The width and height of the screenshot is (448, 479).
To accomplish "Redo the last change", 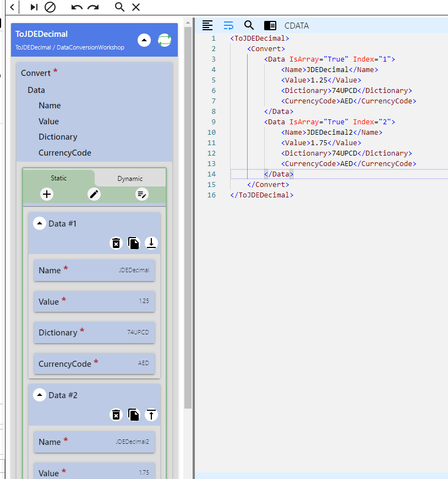I will click(x=93, y=7).
